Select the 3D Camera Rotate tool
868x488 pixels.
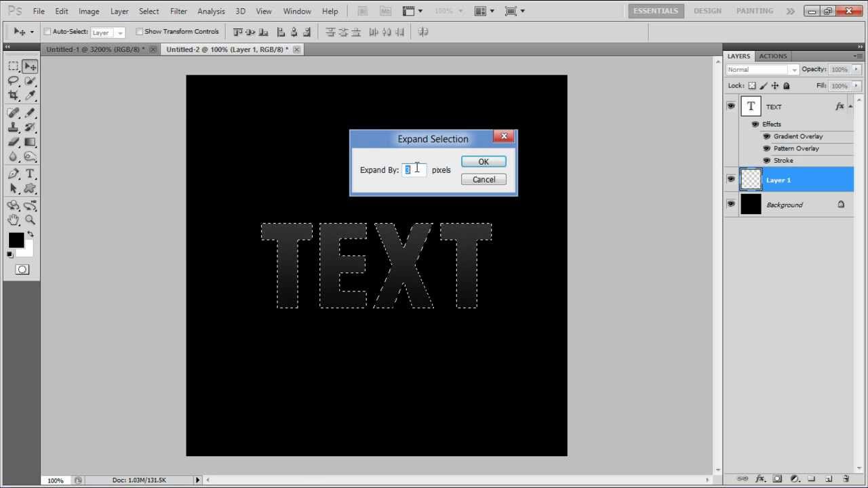tap(30, 205)
